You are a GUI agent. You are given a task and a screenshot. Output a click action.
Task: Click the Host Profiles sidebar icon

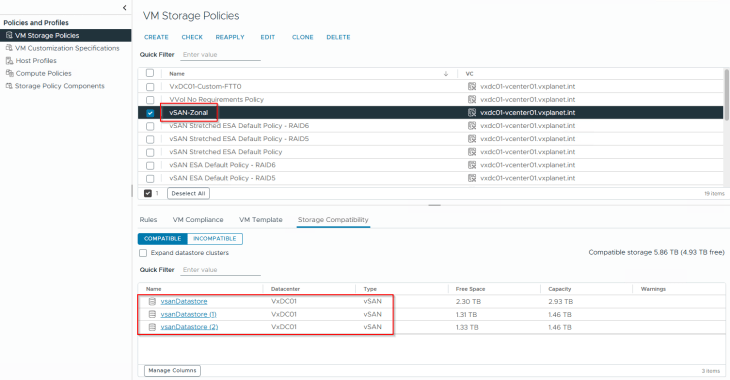pos(9,60)
